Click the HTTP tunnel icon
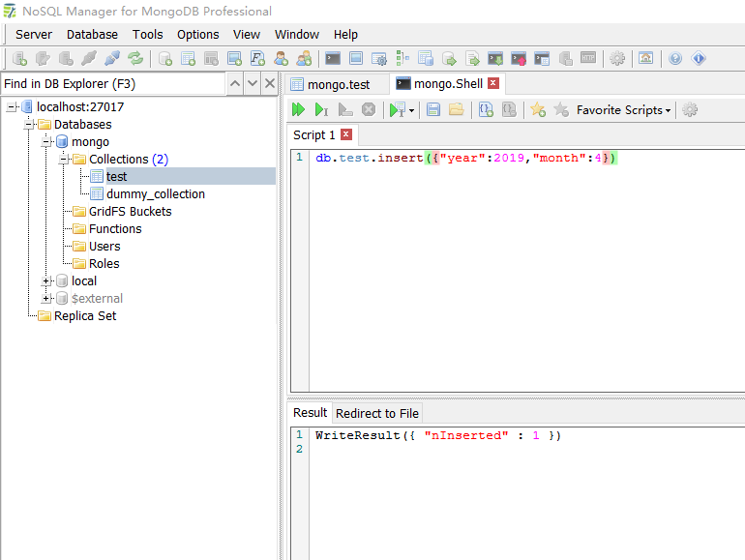745x560 pixels. pos(588,58)
